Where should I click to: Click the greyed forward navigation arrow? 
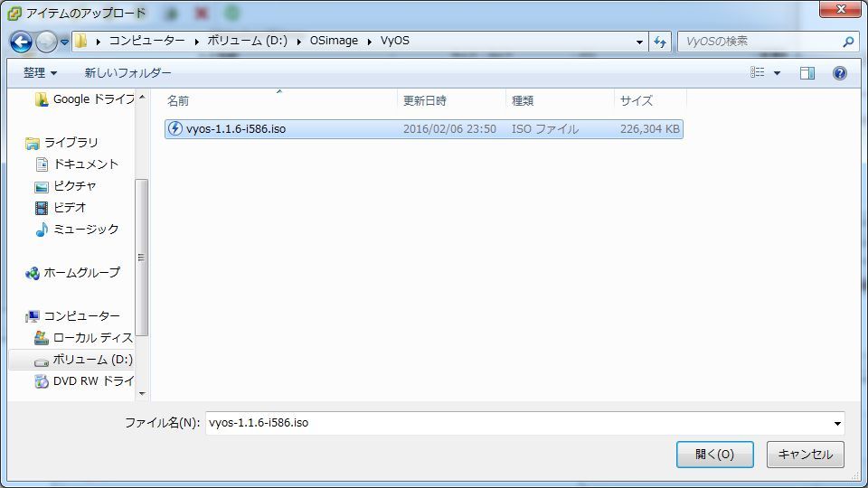coord(46,42)
